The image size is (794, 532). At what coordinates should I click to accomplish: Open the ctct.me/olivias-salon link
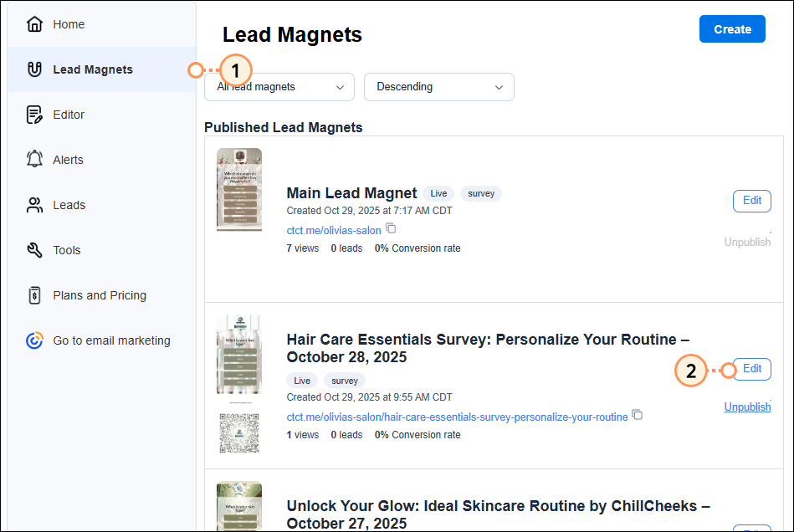pyautogui.click(x=334, y=230)
